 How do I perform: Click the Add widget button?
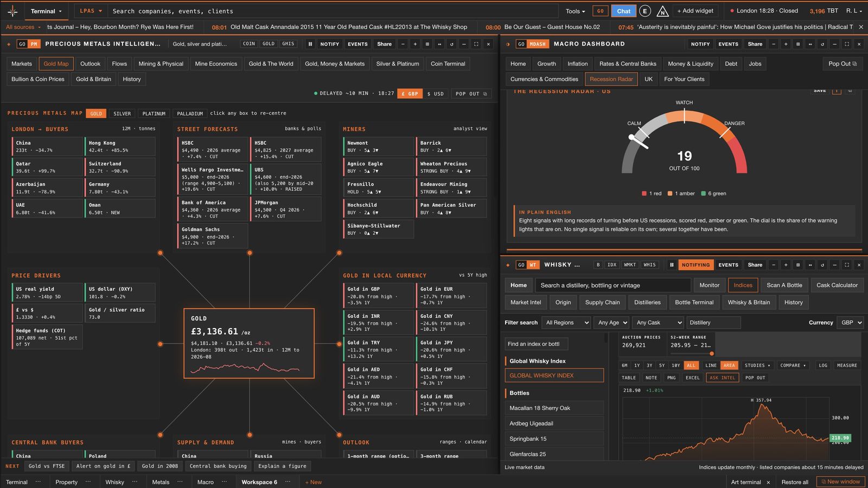696,11
